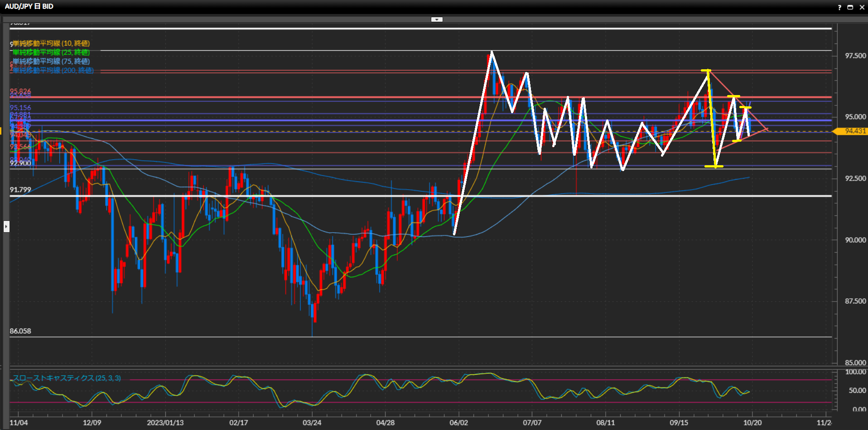This screenshot has width=868, height=430.
Task: Pick the 単純移動平均線 (200, 終値) legend entry
Action: (53, 70)
